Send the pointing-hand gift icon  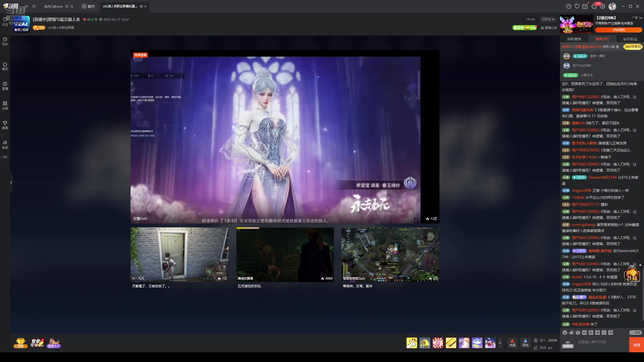412,343
